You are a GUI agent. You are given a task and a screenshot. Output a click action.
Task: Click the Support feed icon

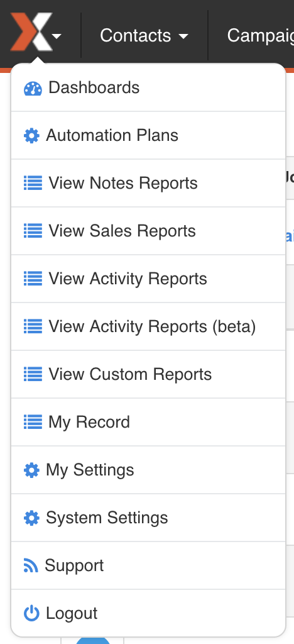pyautogui.click(x=31, y=566)
